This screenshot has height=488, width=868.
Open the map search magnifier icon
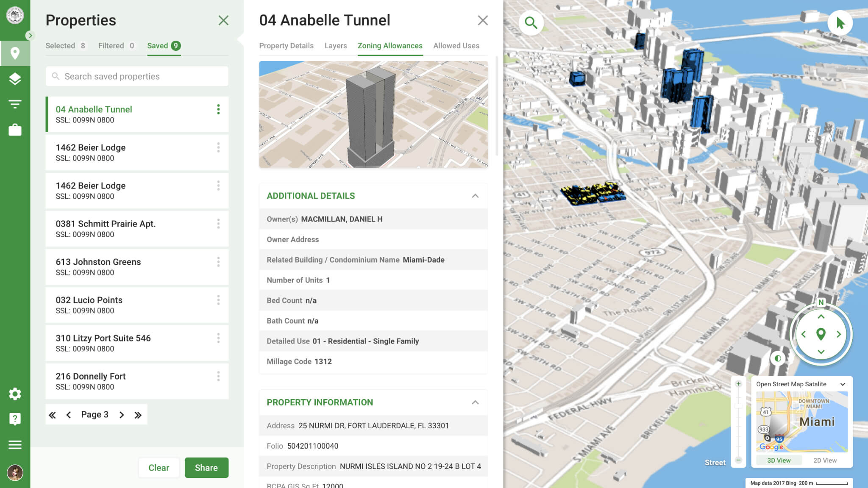531,23
